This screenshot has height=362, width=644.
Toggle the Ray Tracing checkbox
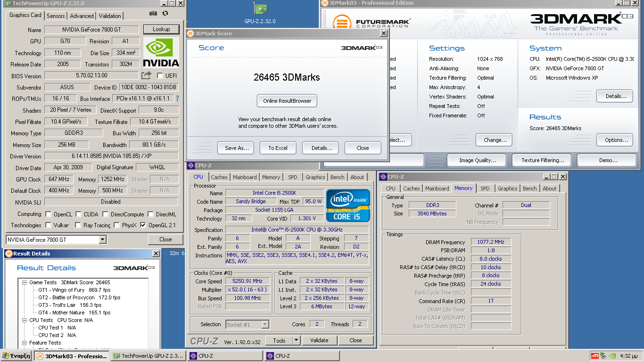pyautogui.click(x=78, y=225)
